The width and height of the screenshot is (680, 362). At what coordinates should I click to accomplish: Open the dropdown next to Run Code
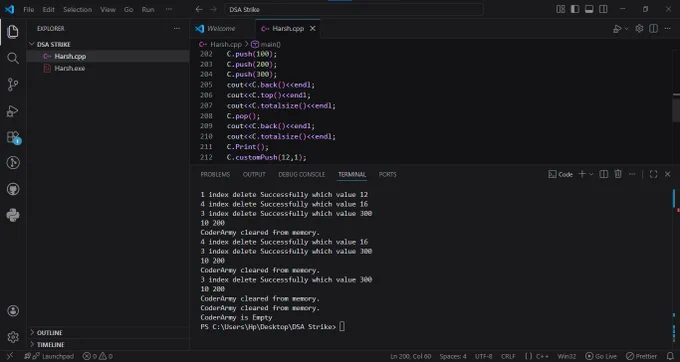coord(626,29)
